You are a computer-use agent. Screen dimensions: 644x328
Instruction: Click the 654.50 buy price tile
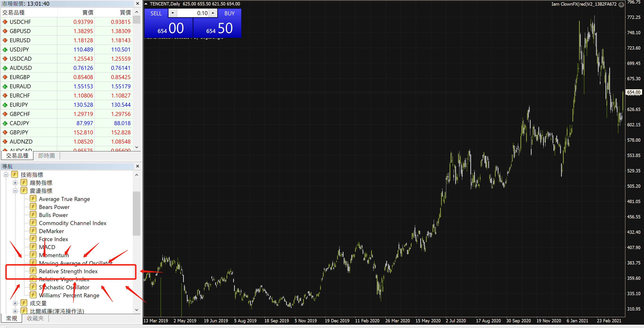(x=217, y=28)
